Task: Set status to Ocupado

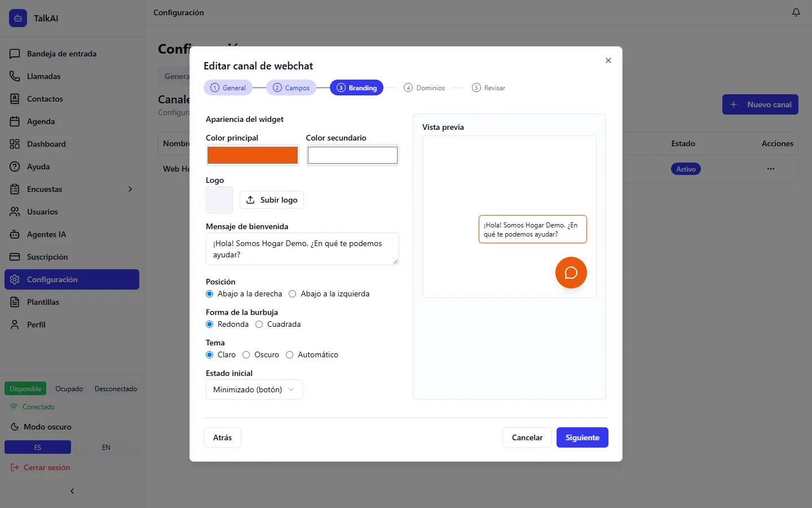Action: click(x=69, y=388)
